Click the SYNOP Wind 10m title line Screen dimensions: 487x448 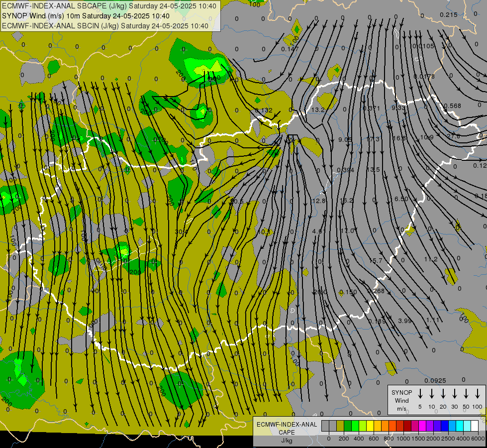pyautogui.click(x=86, y=16)
